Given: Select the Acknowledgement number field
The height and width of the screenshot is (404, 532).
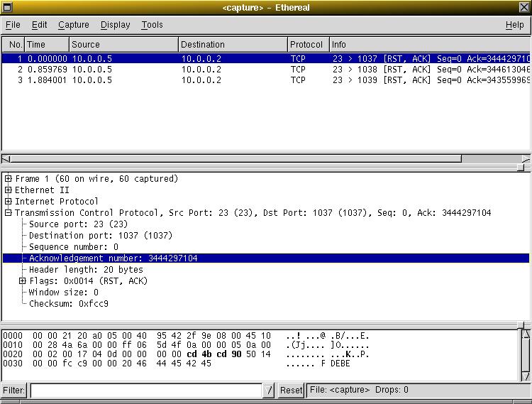Looking at the screenshot, I should pyautogui.click(x=266, y=258).
